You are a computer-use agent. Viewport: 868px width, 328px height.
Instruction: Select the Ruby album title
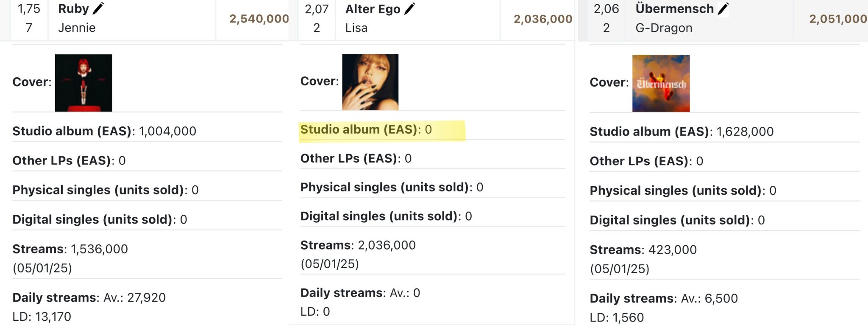[x=73, y=8]
